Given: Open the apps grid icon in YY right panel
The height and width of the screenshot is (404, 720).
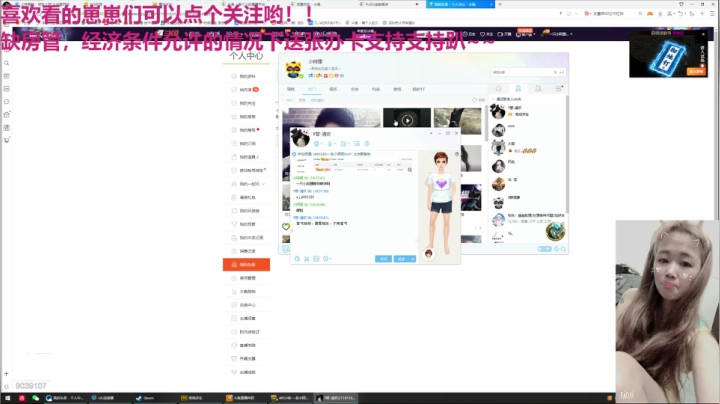Looking at the screenshot, I should click(558, 89).
